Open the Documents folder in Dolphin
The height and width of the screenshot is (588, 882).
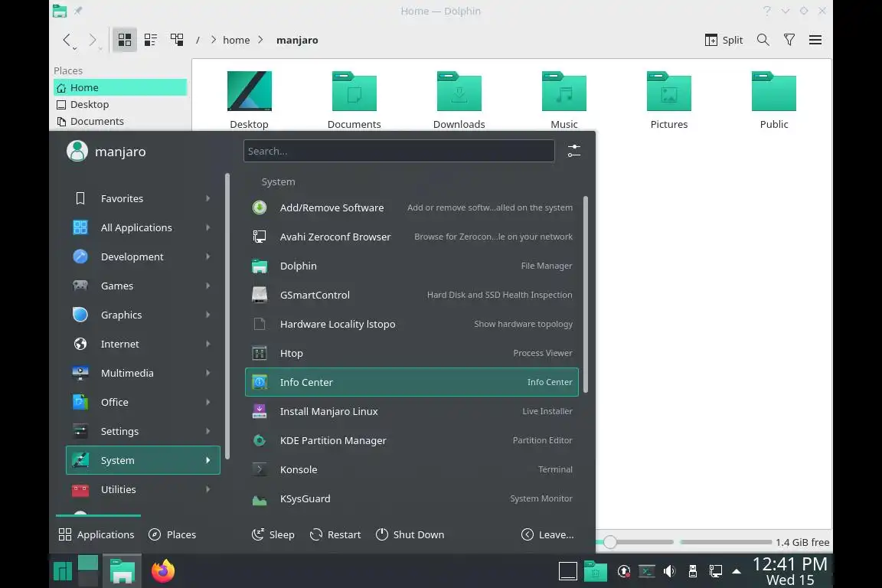[354, 100]
